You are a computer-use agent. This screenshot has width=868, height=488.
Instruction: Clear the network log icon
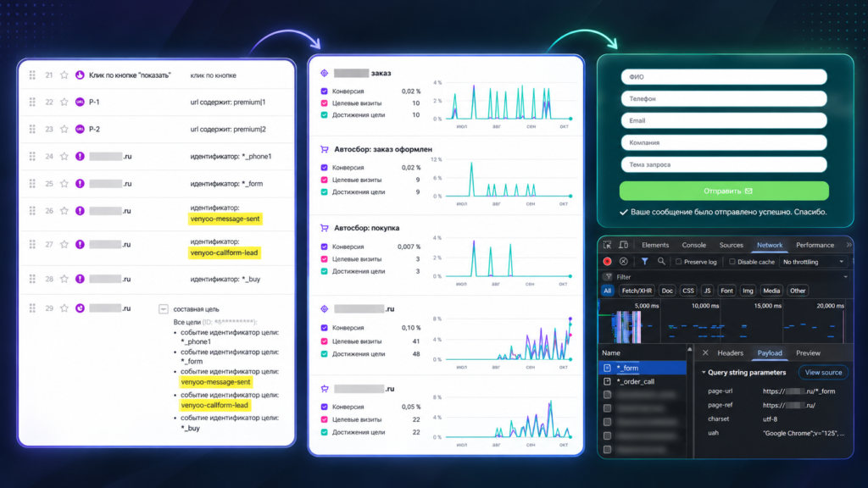click(x=623, y=261)
